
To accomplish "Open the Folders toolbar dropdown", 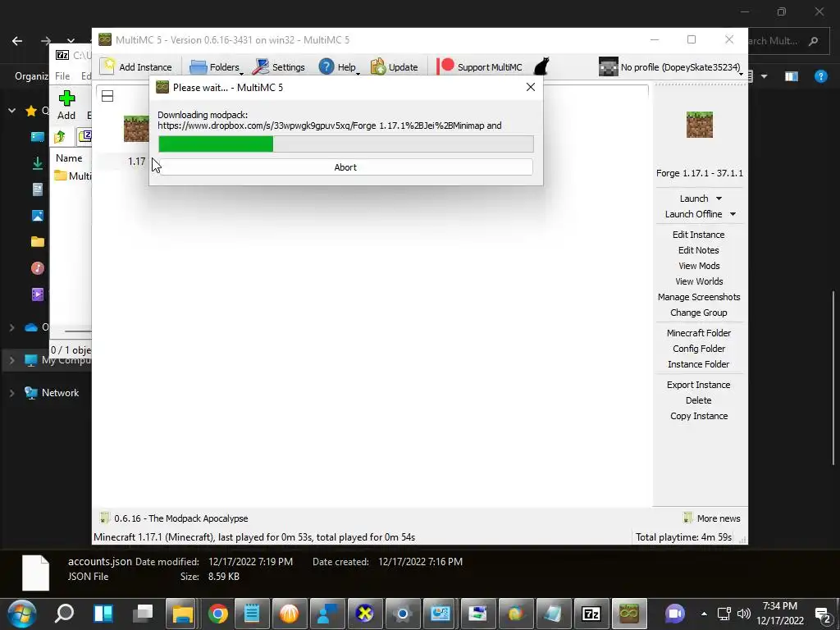I will coord(217,67).
